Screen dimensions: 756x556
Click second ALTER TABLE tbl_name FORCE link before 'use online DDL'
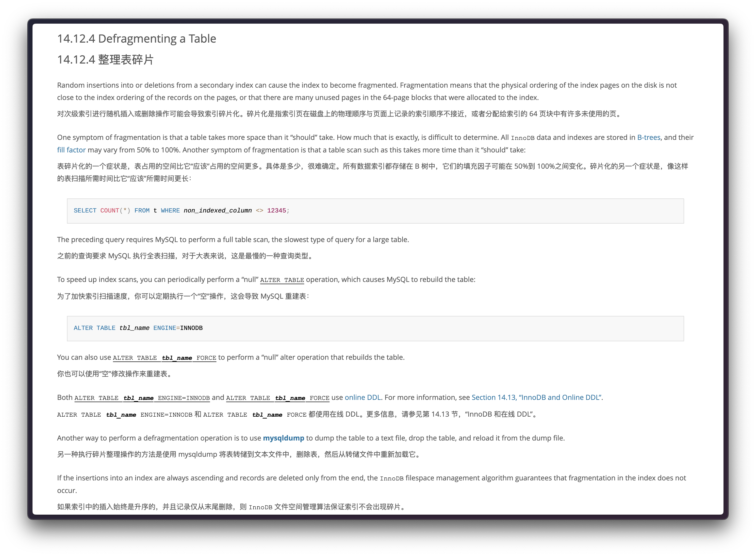[x=277, y=398]
